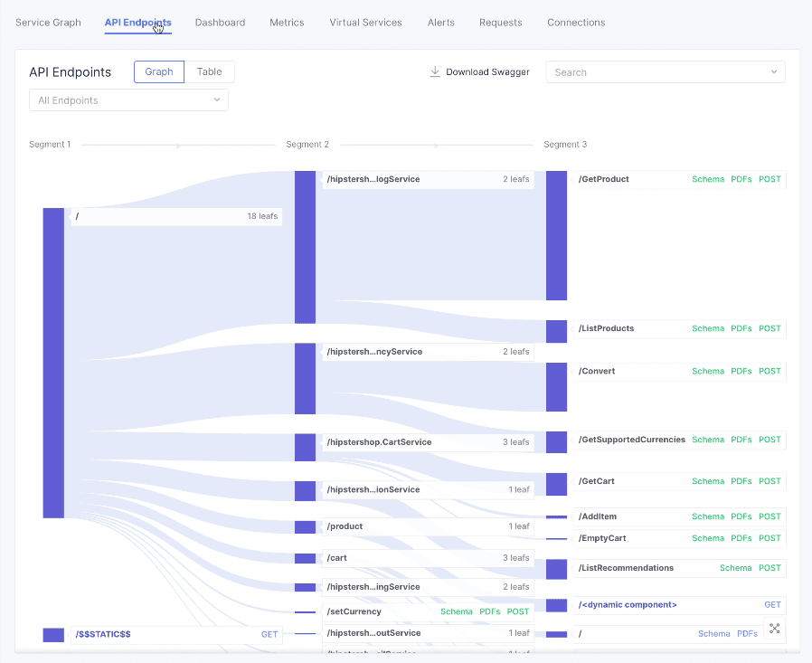Switch to the Dashboard tab
The width and height of the screenshot is (812, 663).
point(220,23)
